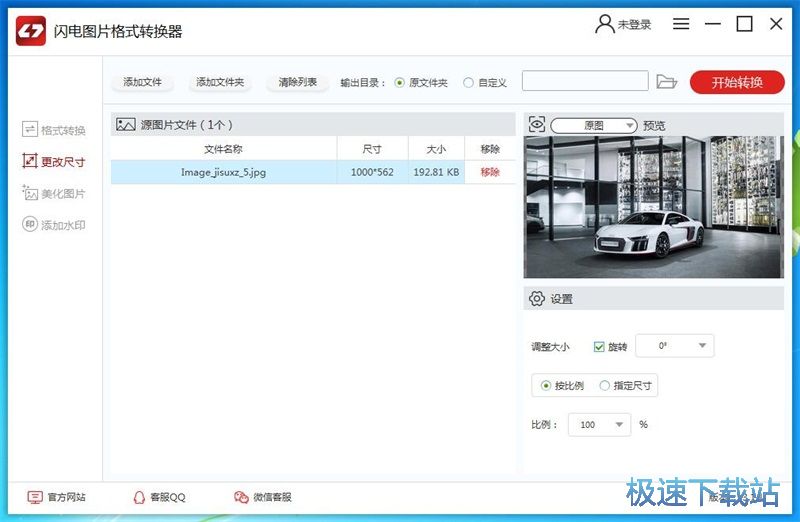Remove Image_jisuxz_5.jpg via red 移除 link
The width and height of the screenshot is (800, 522).
[490, 172]
